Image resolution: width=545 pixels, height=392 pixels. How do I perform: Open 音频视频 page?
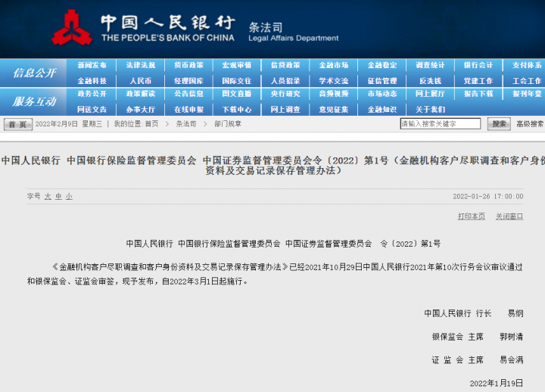click(334, 94)
